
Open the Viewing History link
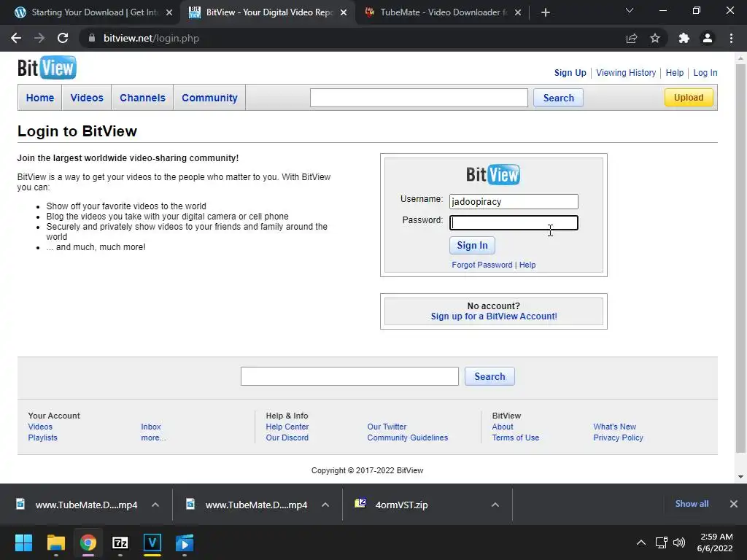(626, 73)
